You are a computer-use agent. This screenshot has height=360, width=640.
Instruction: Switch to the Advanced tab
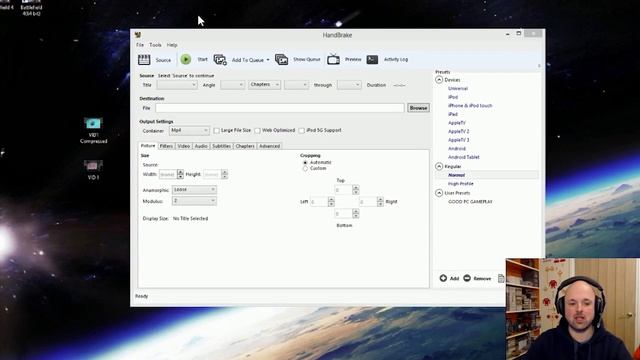[x=269, y=146]
